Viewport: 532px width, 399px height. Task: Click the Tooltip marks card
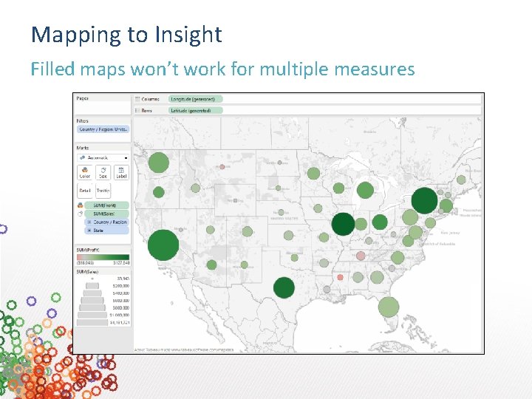[103, 191]
